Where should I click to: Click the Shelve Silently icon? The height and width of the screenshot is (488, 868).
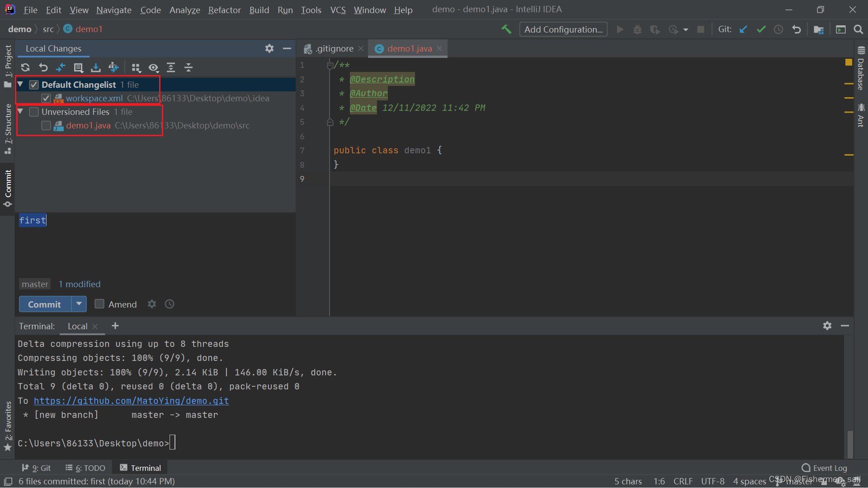click(x=96, y=68)
